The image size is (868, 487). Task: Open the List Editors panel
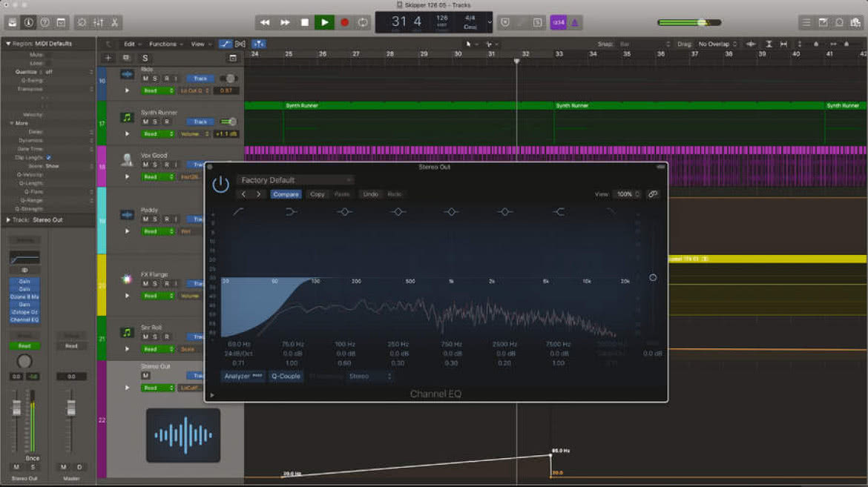pyautogui.click(x=806, y=23)
